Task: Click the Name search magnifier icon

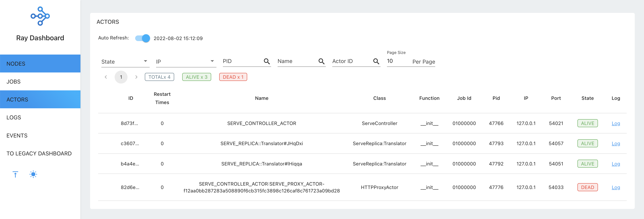Action: coord(321,61)
